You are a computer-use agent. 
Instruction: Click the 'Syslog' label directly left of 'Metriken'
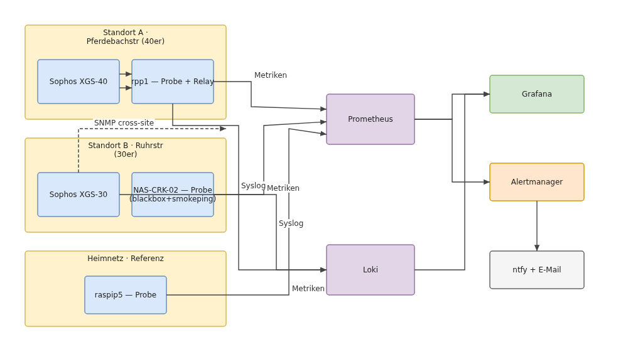[253, 186]
